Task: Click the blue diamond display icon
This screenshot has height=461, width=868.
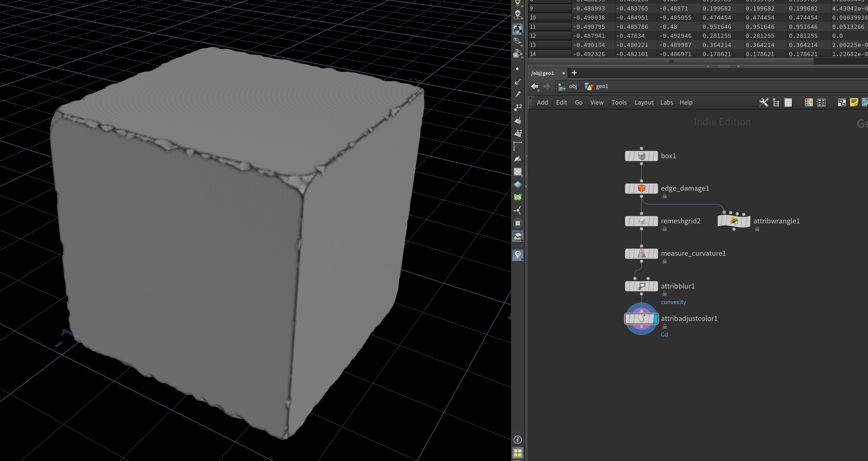Action: tap(517, 185)
